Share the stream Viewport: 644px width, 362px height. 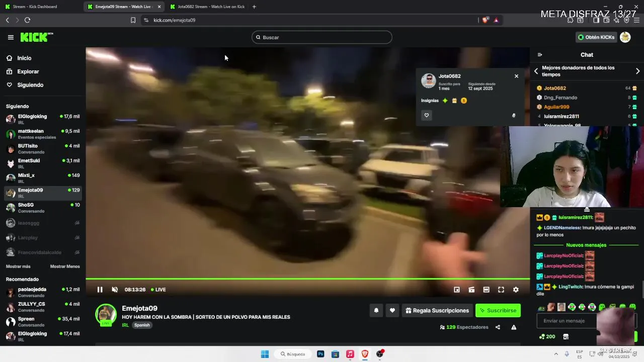[x=498, y=327]
